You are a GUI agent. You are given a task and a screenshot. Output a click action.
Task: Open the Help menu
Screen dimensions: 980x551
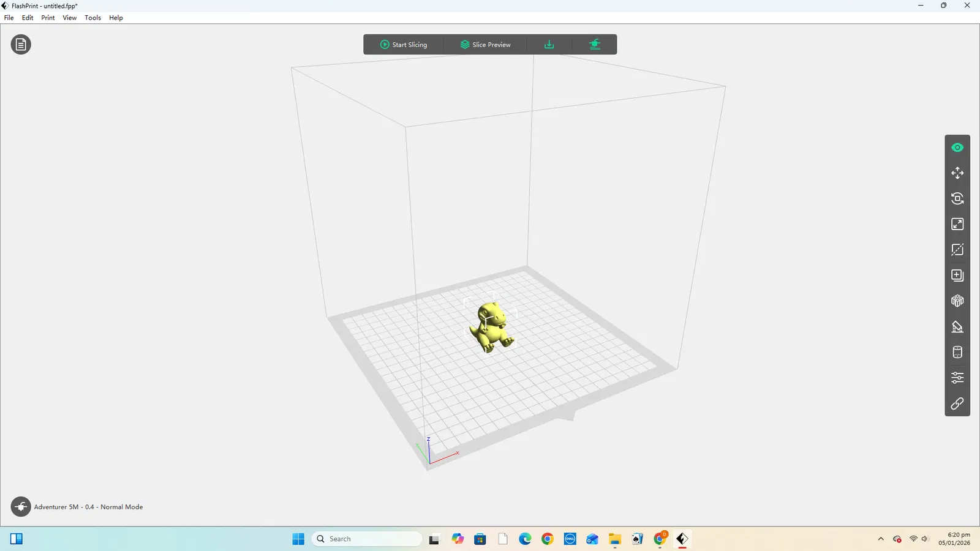pyautogui.click(x=116, y=18)
